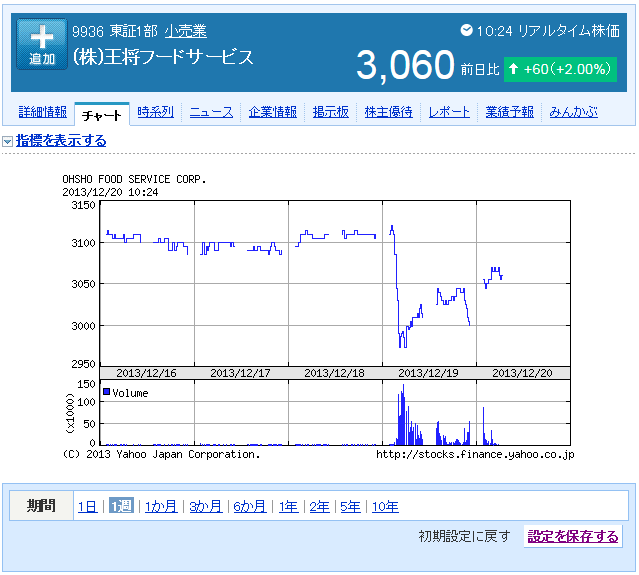This screenshot has height=575, width=639.
Task: Set chart period to 2年
Action: [320, 507]
